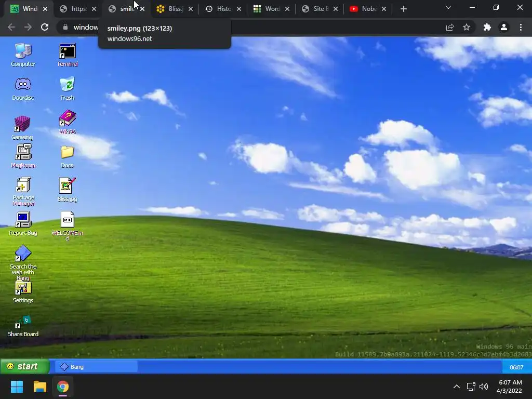
Task: Open the volume tray icon
Action: tap(484, 387)
